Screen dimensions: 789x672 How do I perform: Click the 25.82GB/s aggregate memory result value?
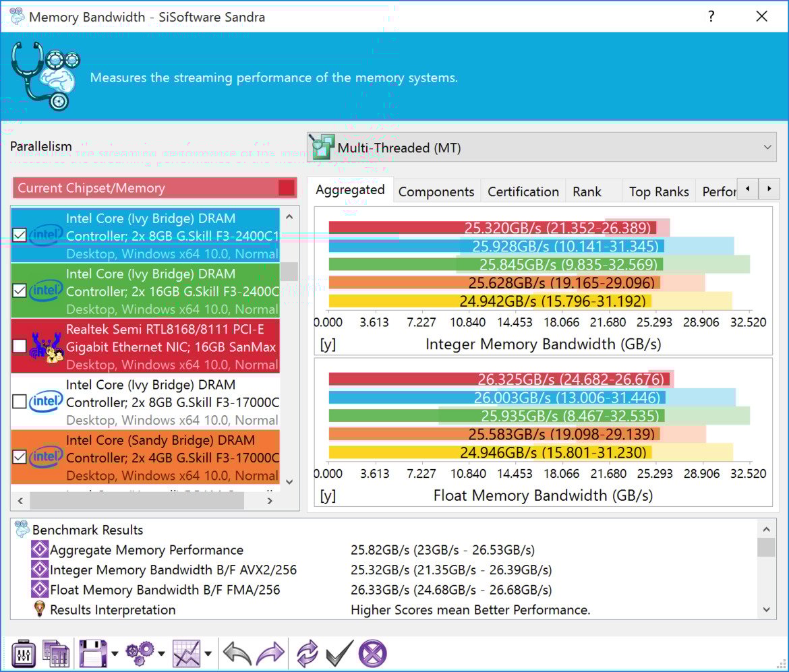coord(443,550)
